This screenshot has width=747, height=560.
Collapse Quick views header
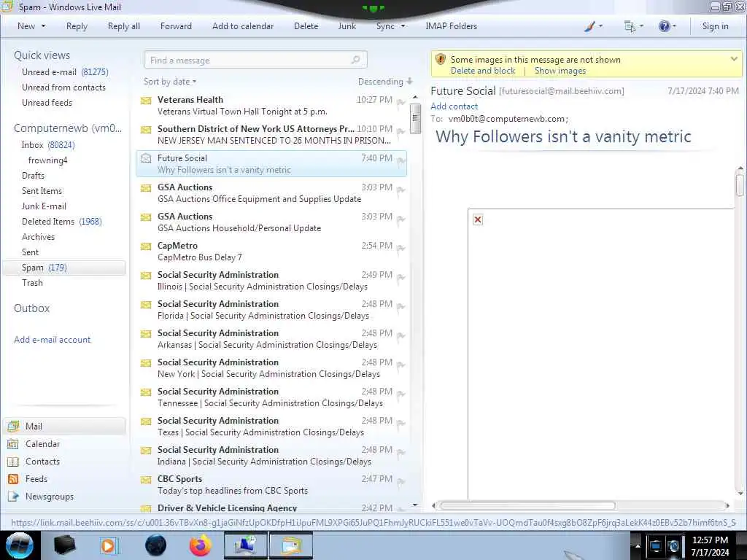click(x=42, y=55)
